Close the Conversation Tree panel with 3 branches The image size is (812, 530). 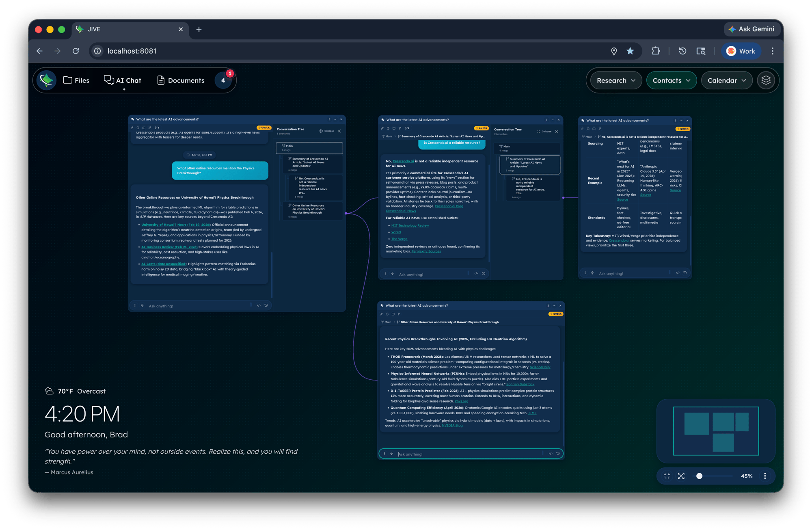point(339,131)
